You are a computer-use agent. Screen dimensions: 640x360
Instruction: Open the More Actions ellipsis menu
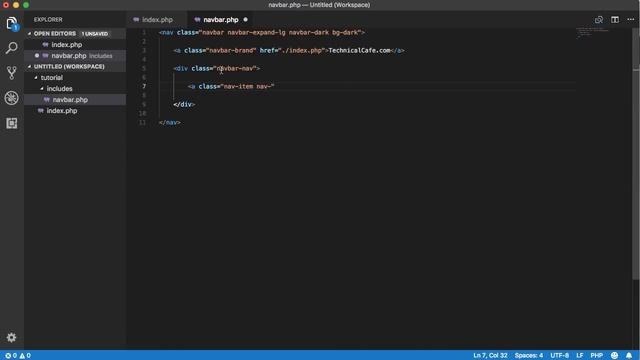click(x=631, y=20)
